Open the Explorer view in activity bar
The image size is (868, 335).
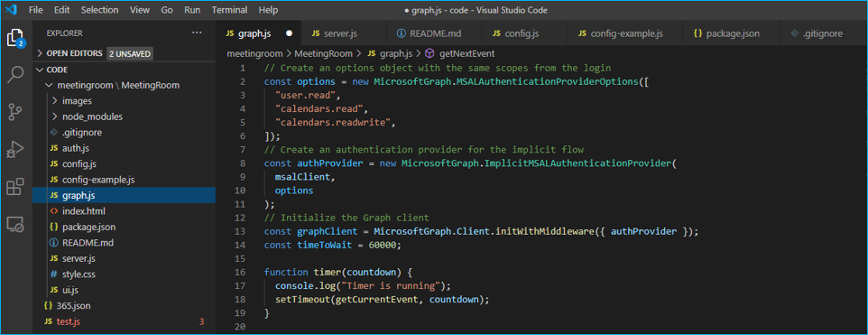point(15,39)
